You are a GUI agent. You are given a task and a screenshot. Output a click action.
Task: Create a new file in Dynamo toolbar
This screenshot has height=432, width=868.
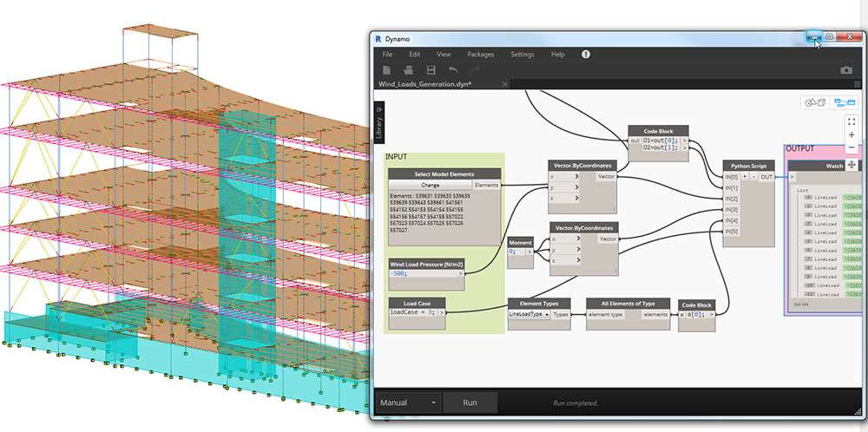(386, 70)
